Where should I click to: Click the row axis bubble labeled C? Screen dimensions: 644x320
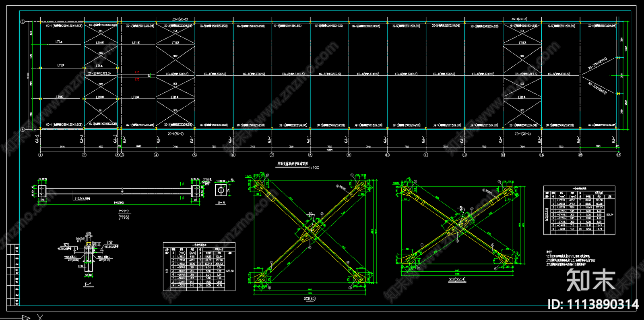point(23,22)
